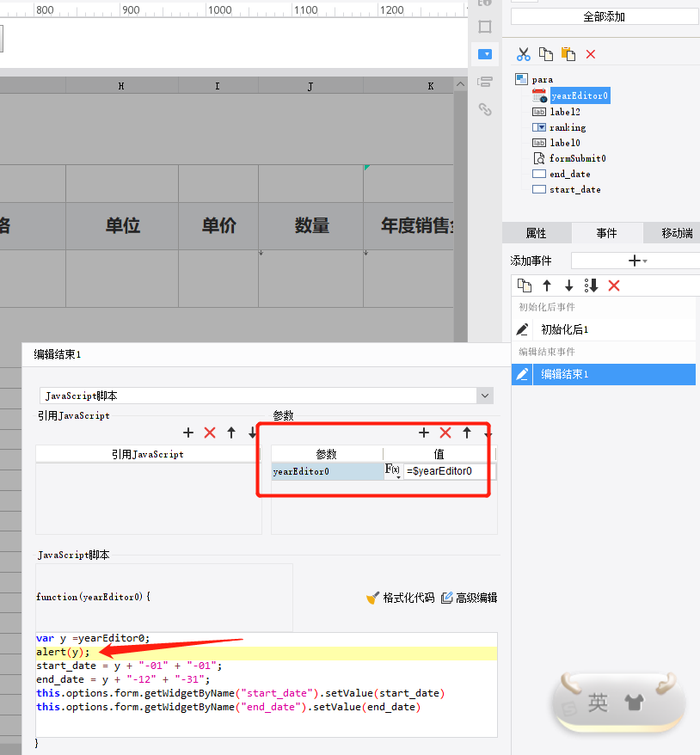Open 高级编辑 editor
The height and width of the screenshot is (755, 700).
(470, 598)
